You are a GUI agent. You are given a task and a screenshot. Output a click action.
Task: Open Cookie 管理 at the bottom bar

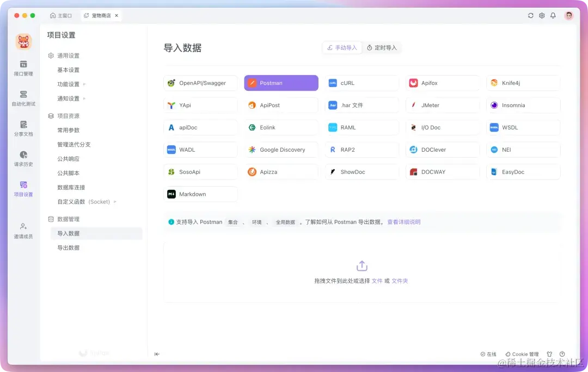point(522,354)
